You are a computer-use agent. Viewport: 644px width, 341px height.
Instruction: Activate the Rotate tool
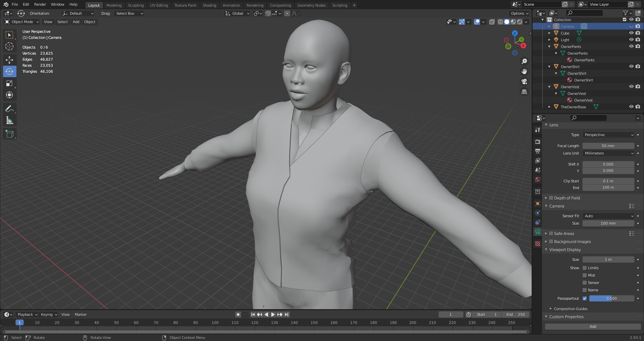coord(10,72)
